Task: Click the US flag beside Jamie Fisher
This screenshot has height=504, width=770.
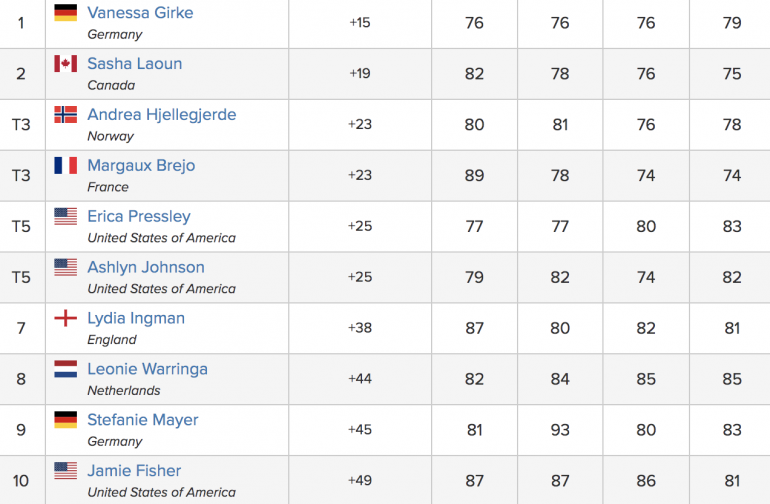Action: 65,471
